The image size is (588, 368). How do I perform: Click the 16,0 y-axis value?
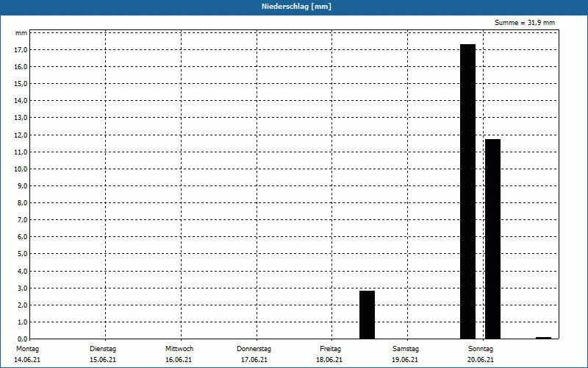click(21, 66)
